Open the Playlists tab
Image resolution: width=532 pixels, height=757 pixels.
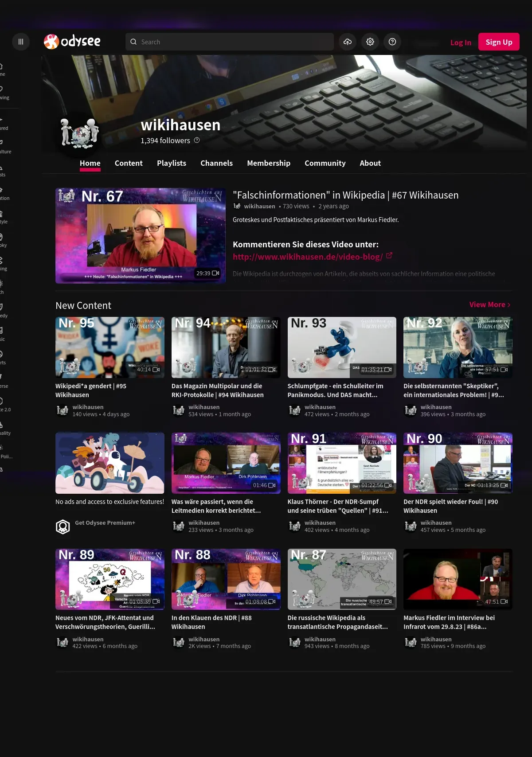point(172,163)
